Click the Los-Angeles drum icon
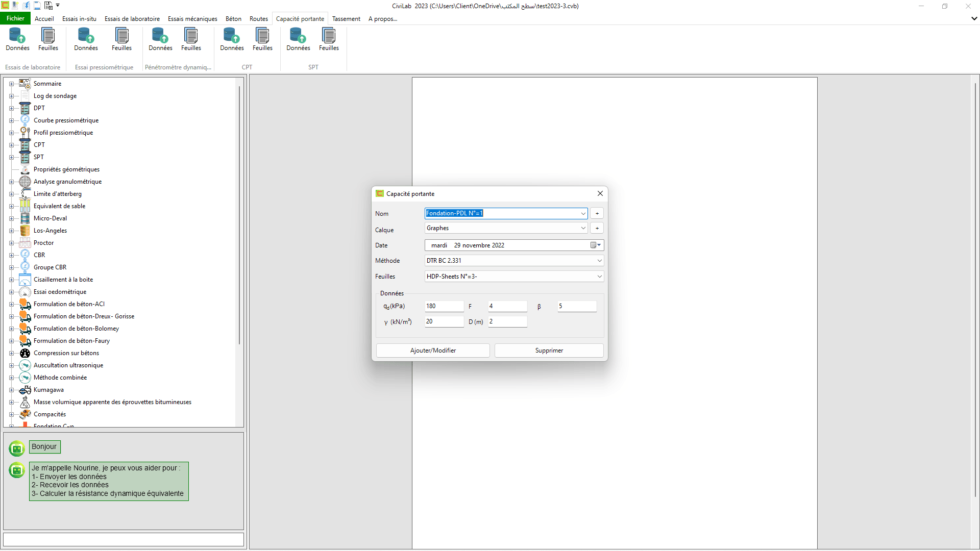The image size is (980, 551). click(25, 231)
